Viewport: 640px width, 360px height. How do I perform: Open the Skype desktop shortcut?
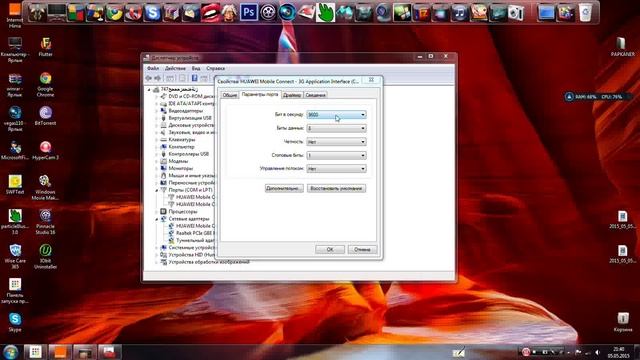(15, 322)
